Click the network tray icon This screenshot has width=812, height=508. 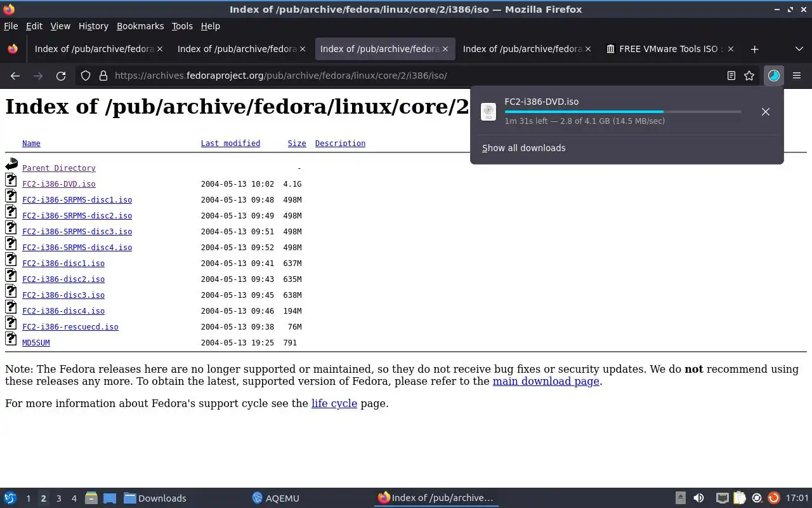(x=722, y=498)
